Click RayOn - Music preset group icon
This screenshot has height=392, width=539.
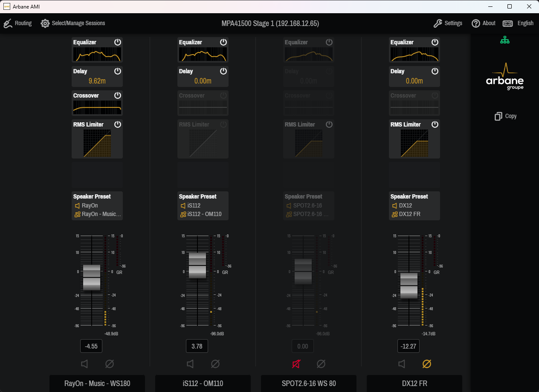tap(77, 214)
